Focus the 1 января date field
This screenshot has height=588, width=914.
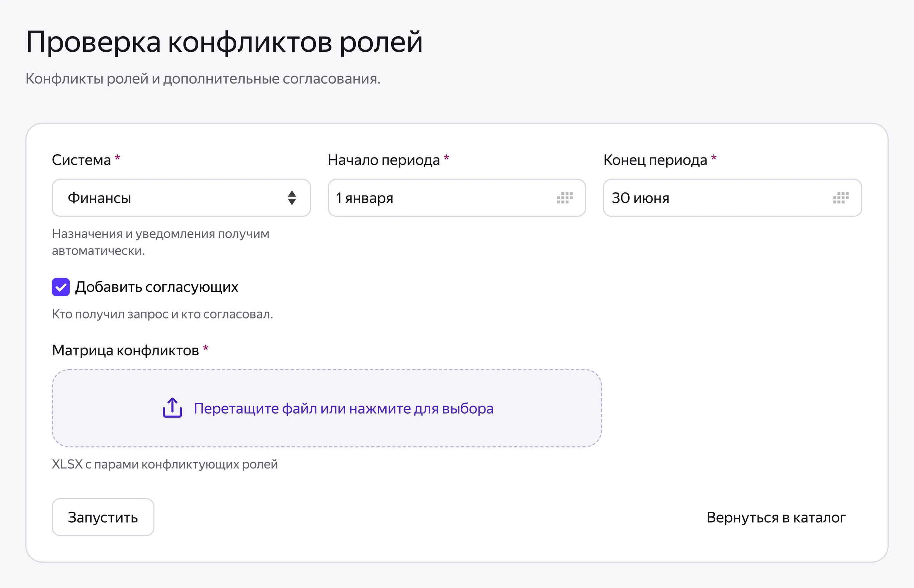457,198
